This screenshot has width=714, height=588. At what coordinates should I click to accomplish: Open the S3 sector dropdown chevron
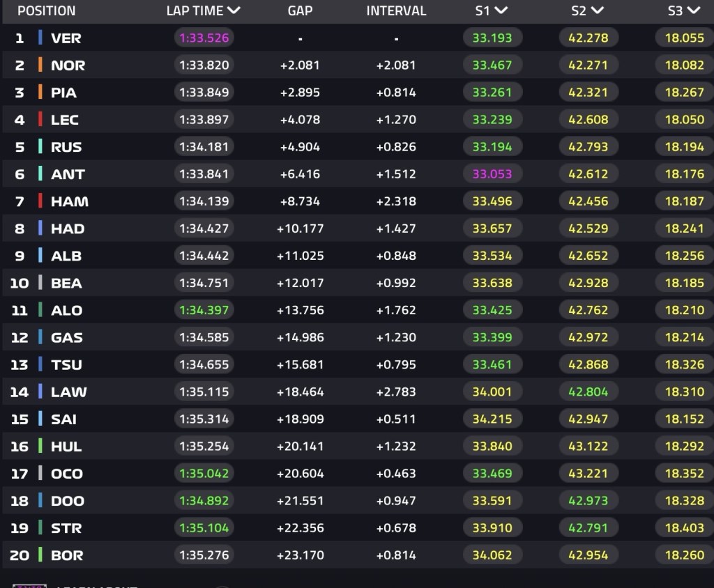[x=694, y=10]
